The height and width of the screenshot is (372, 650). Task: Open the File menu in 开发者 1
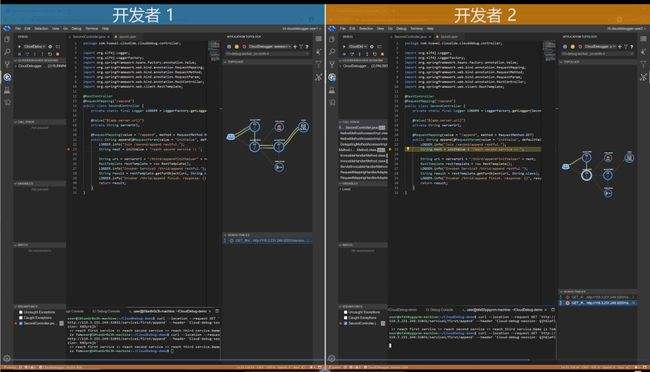click(18, 29)
